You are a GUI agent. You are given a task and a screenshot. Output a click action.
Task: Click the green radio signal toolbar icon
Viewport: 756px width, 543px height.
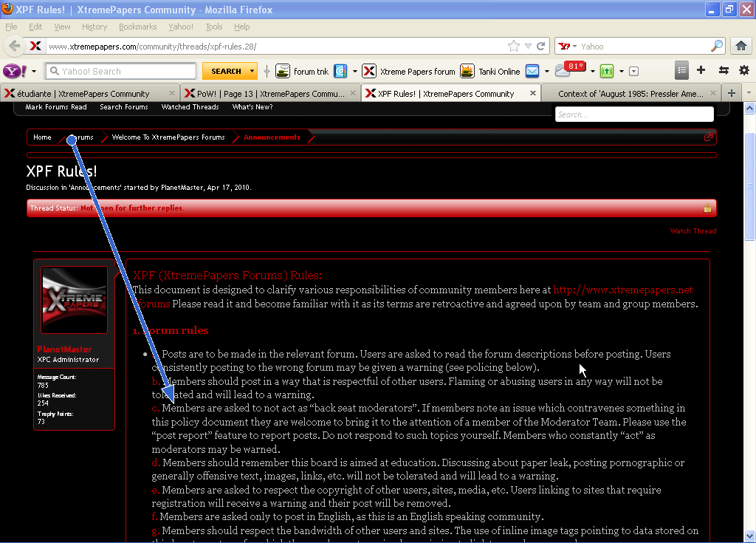(x=607, y=72)
